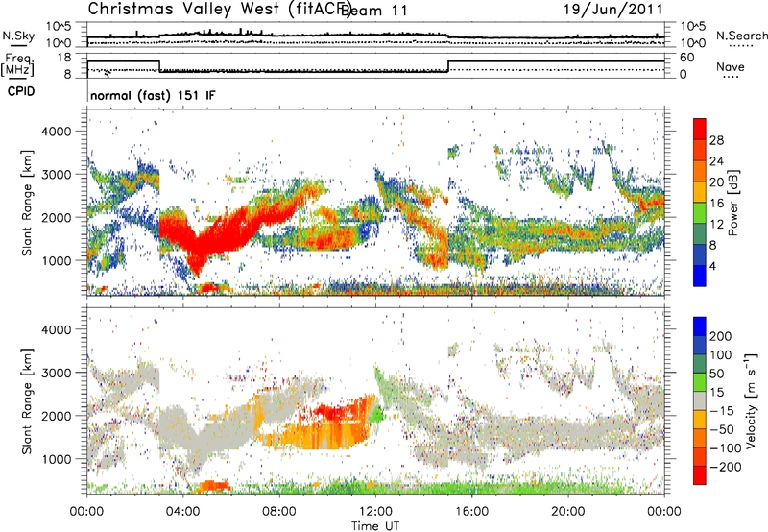Click the '16:00' time axis label
The image size is (768, 532).
[x=471, y=512]
